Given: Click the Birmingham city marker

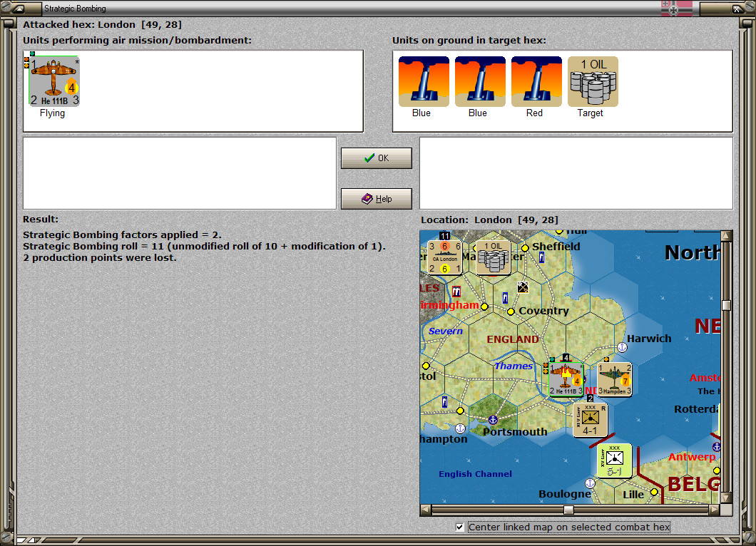Looking at the screenshot, I should coord(484,307).
